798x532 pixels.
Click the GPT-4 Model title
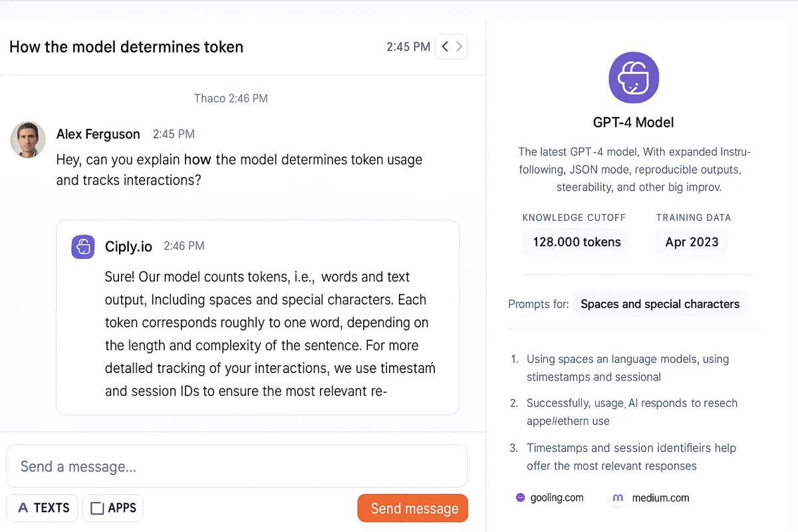(x=633, y=122)
